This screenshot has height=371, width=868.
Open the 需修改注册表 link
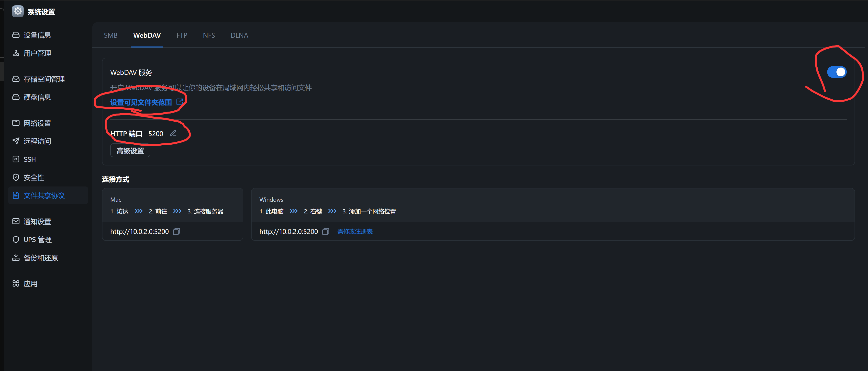[x=355, y=231]
